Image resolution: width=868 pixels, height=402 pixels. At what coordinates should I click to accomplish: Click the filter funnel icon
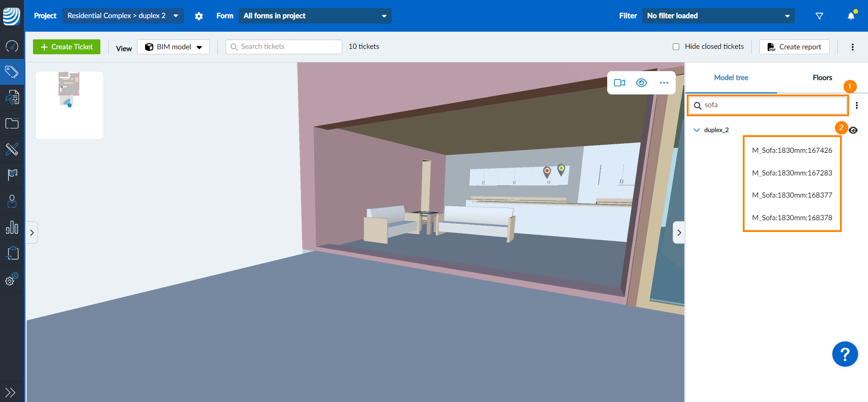point(819,16)
